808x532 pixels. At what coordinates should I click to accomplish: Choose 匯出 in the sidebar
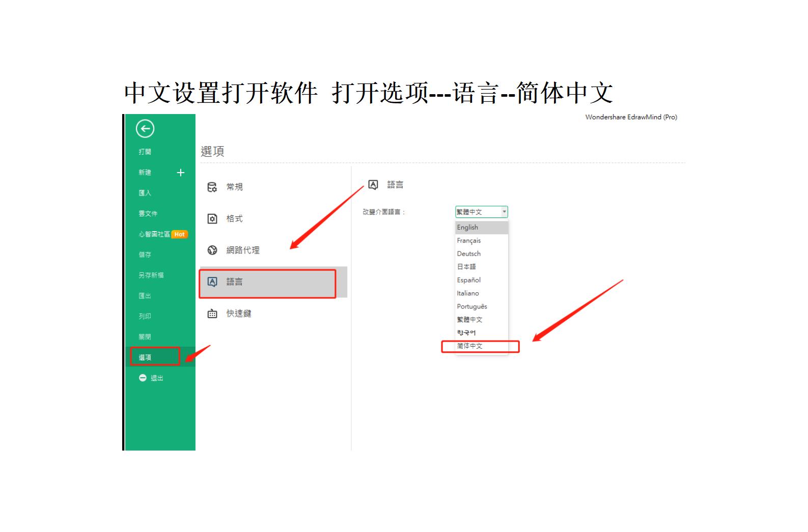145,296
